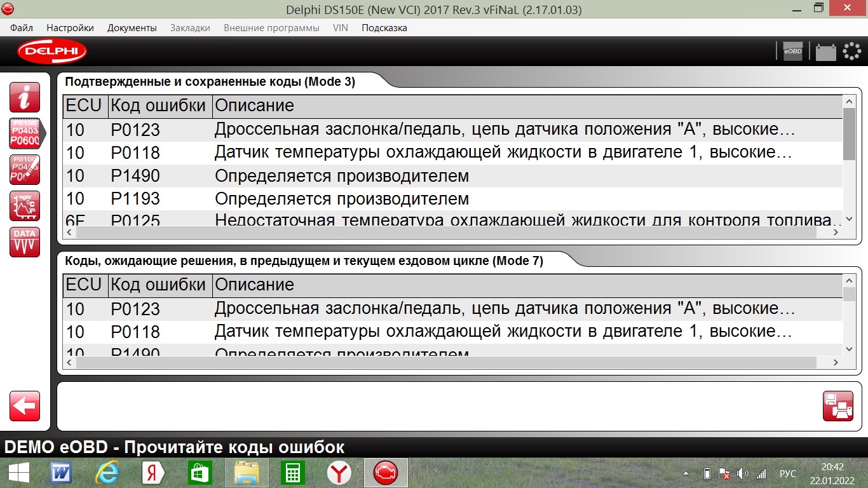Select the read fault codes icon
This screenshot has width=868, height=488.
pos(25,133)
